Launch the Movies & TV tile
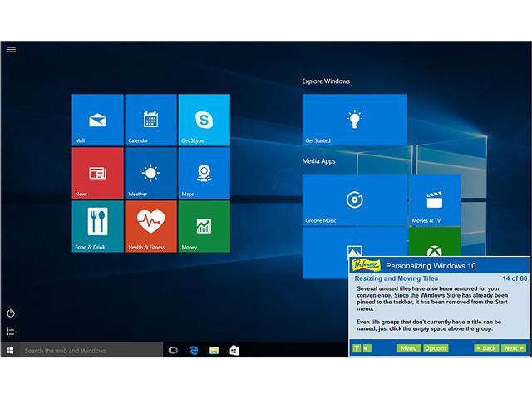 pyautogui.click(x=434, y=199)
